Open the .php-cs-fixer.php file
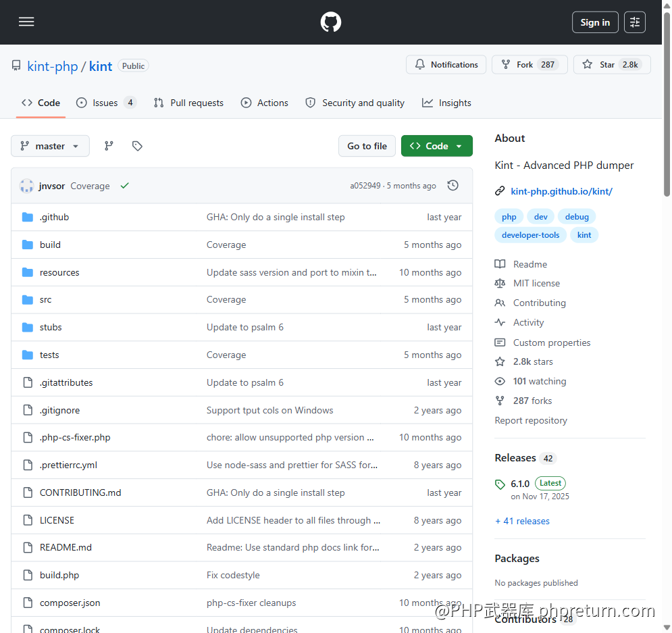672x633 pixels. pos(75,438)
